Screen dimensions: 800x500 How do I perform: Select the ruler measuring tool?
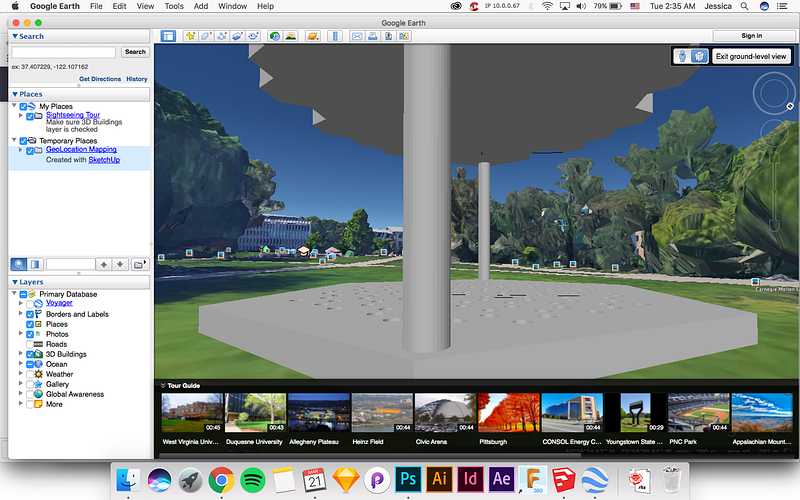(335, 36)
